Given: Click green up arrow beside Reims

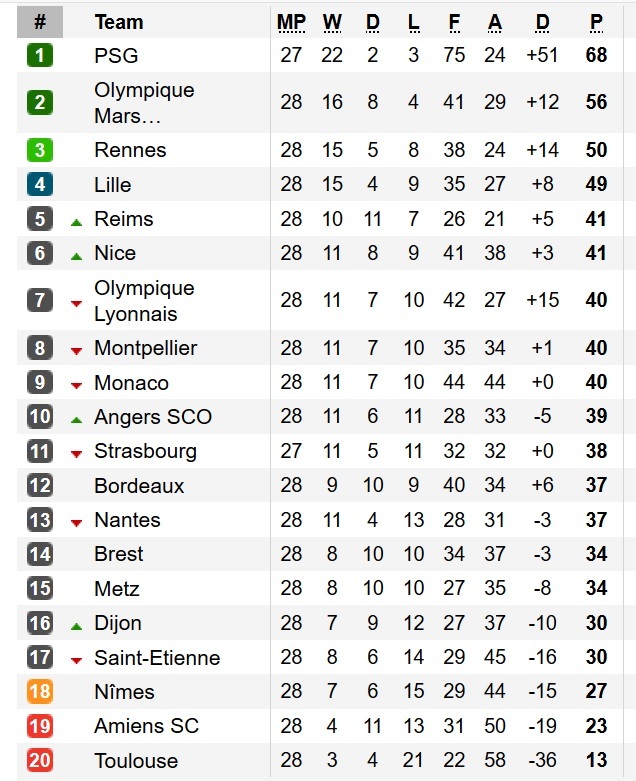Looking at the screenshot, I should (x=76, y=220).
